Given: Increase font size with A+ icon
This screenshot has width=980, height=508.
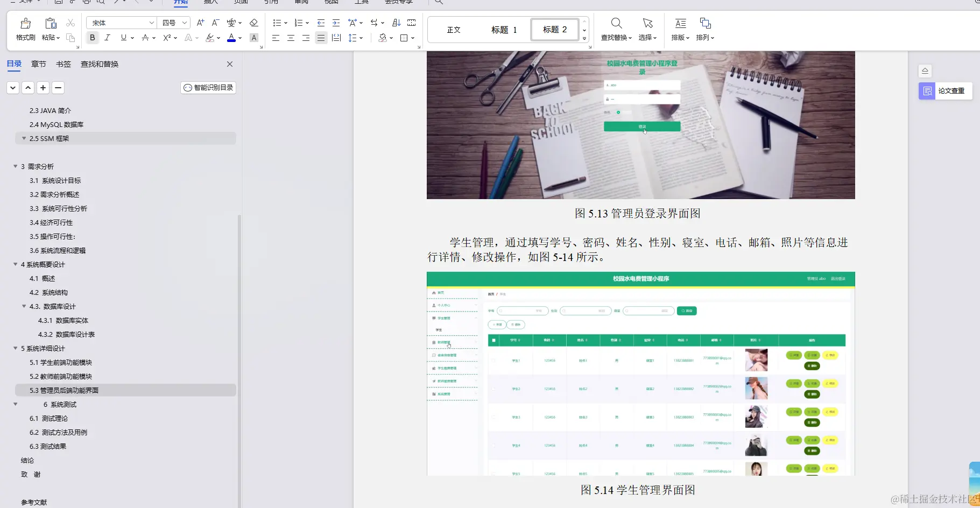Looking at the screenshot, I should pyautogui.click(x=200, y=23).
